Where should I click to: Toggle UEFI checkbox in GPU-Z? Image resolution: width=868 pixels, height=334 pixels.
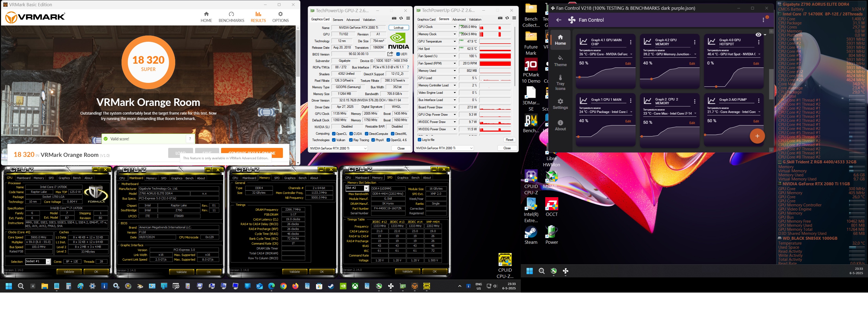(x=398, y=54)
